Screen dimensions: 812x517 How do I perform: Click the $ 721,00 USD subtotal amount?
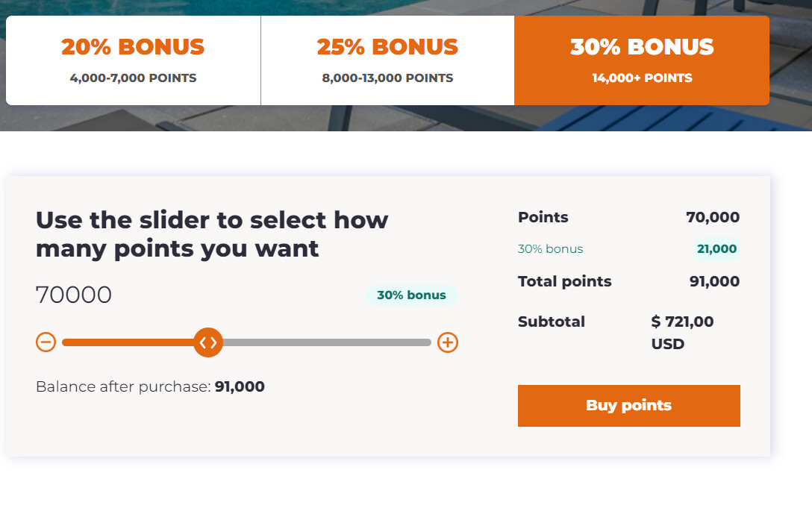click(x=682, y=332)
